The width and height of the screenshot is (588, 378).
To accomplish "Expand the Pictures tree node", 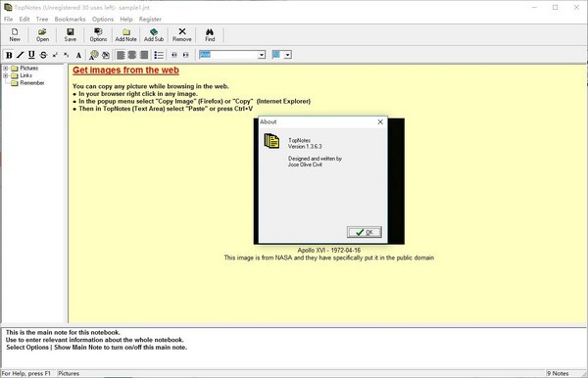I will 6,69.
